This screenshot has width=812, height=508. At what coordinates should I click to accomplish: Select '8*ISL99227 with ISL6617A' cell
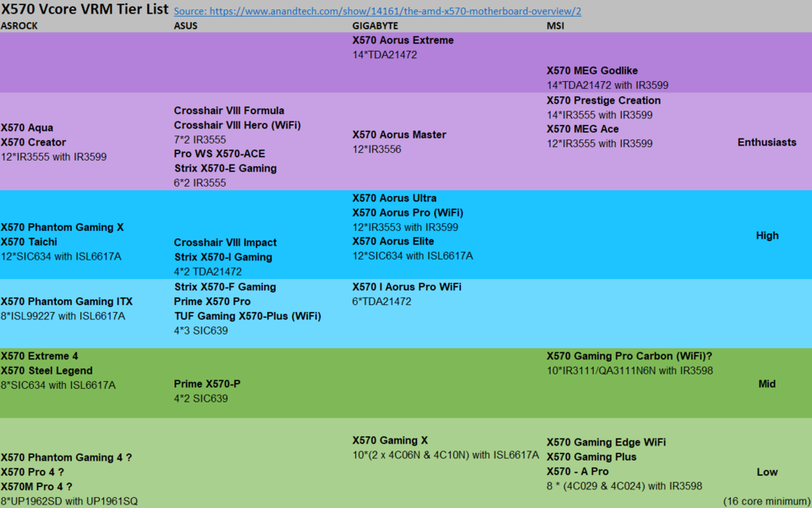pos(63,316)
